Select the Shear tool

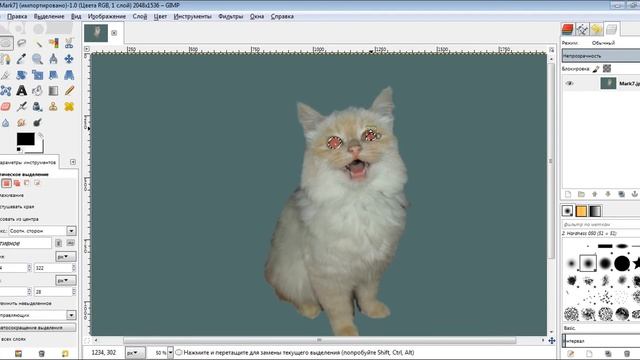coord(53,75)
